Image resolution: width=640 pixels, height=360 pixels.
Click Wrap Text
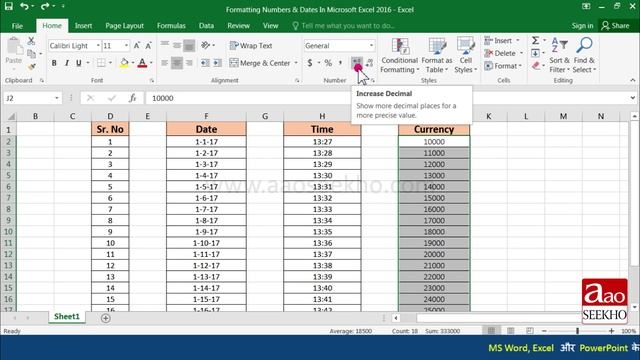click(x=251, y=45)
